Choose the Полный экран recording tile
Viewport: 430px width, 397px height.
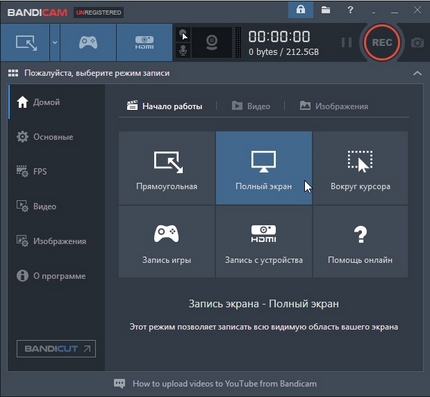[264, 168]
